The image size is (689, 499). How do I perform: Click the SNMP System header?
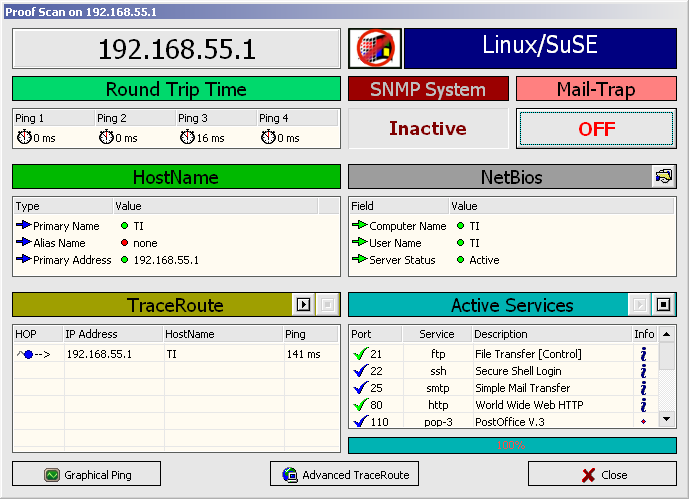pos(428,89)
